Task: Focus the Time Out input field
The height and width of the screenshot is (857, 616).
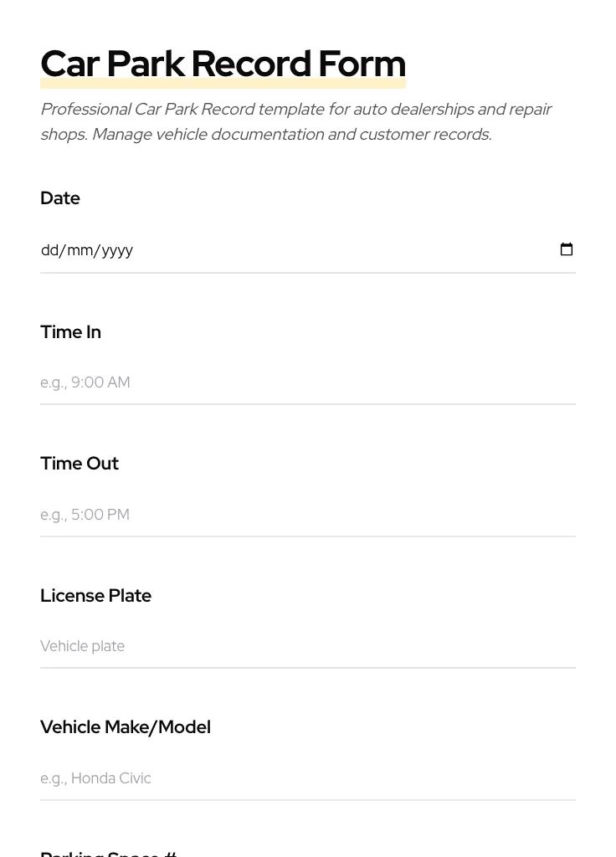Action: coord(307,515)
